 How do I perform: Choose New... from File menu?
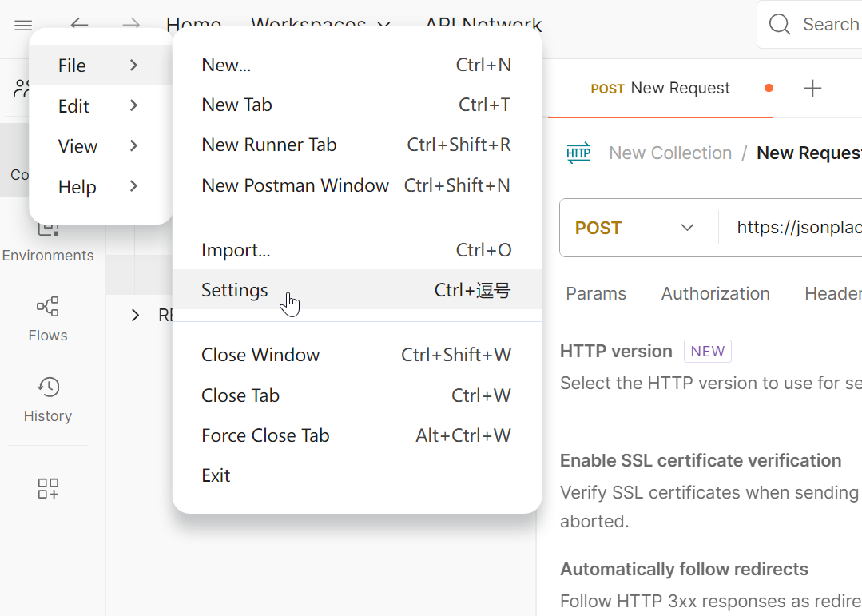click(357, 65)
